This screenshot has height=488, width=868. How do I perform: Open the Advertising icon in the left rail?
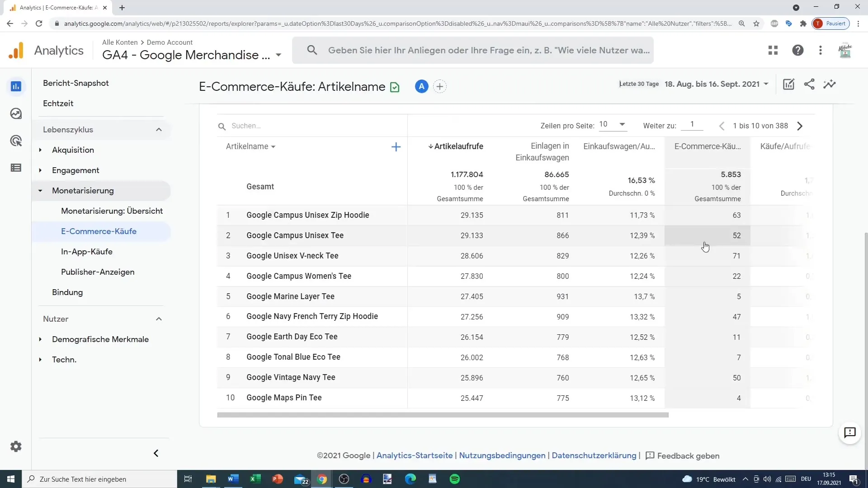(x=16, y=141)
